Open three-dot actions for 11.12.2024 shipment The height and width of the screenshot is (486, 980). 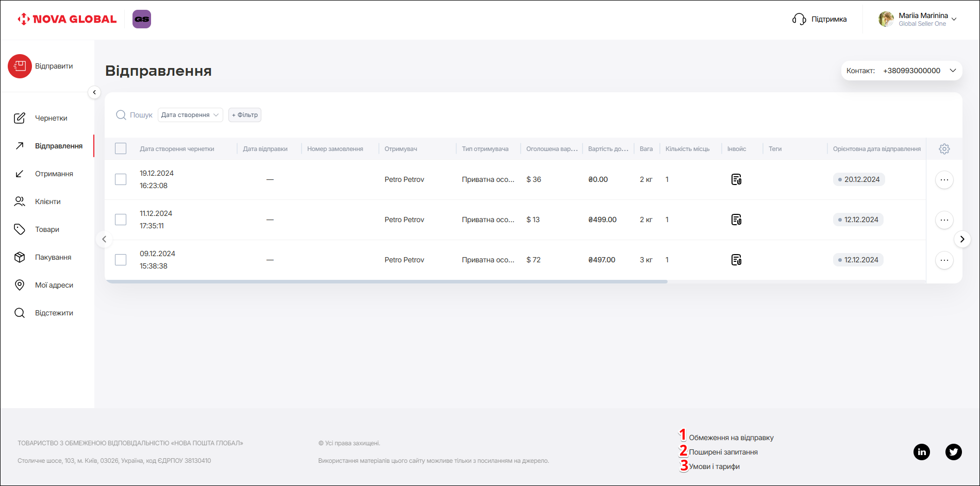944,220
